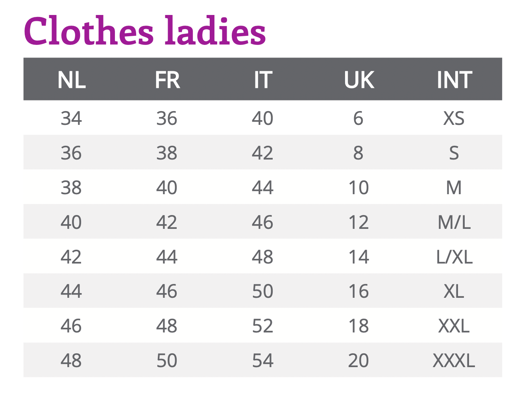Click the XS size cell
The height and width of the screenshot is (401, 532).
[454, 118]
